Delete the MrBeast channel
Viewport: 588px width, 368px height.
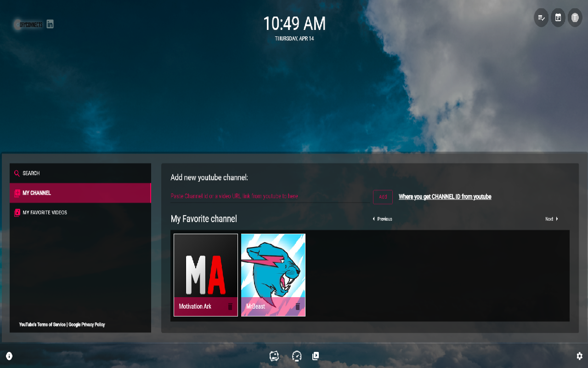click(298, 306)
